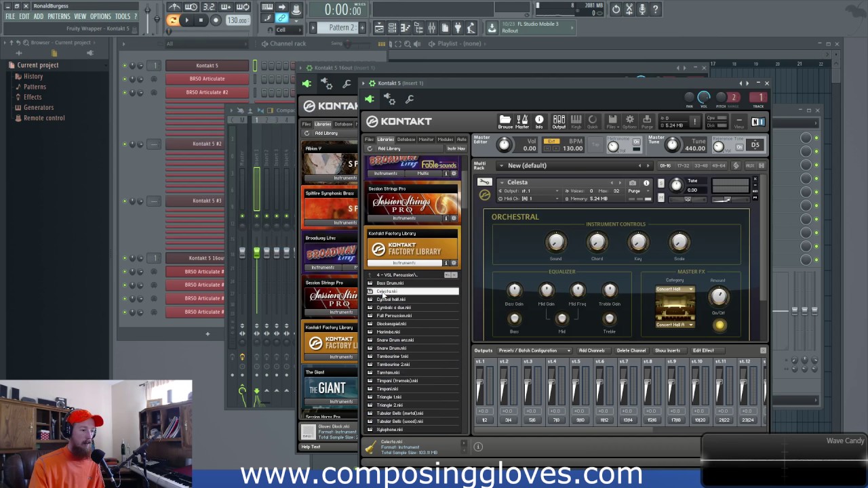The width and height of the screenshot is (868, 488).
Task: Refresh the Kontakt library list
Action: point(370,148)
